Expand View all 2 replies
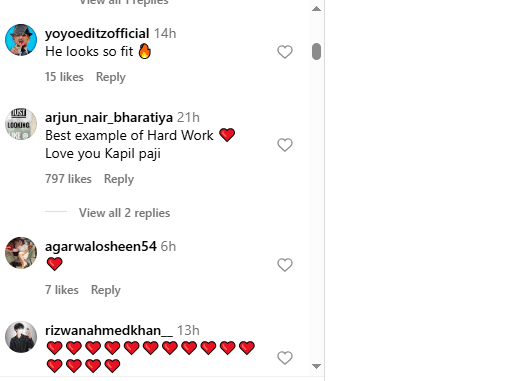Viewport: 519px width, 381px height. [x=124, y=213]
